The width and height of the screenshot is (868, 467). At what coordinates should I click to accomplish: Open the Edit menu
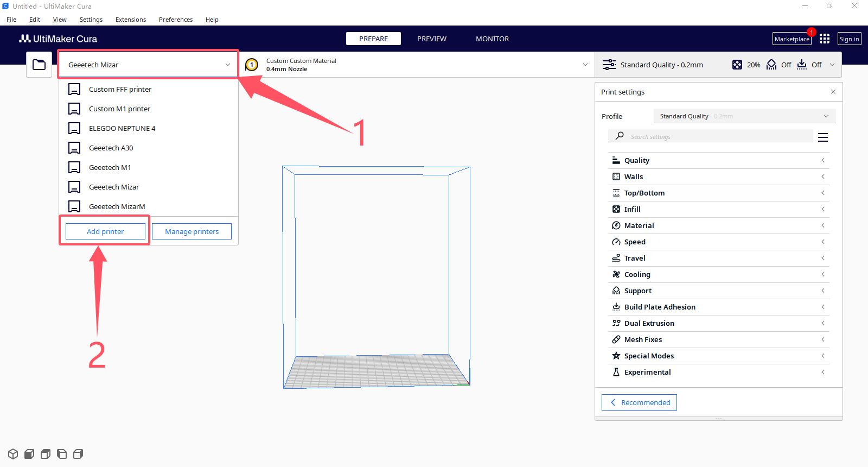pos(35,20)
